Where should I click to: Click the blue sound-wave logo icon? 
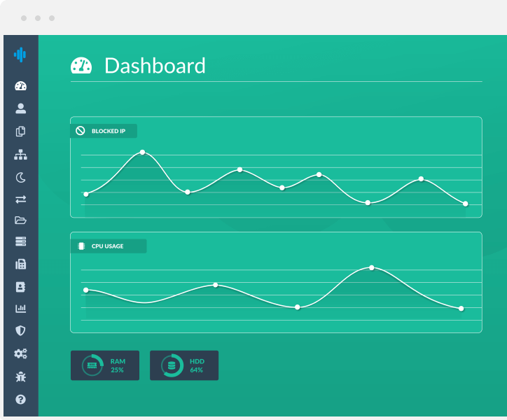tap(20, 55)
